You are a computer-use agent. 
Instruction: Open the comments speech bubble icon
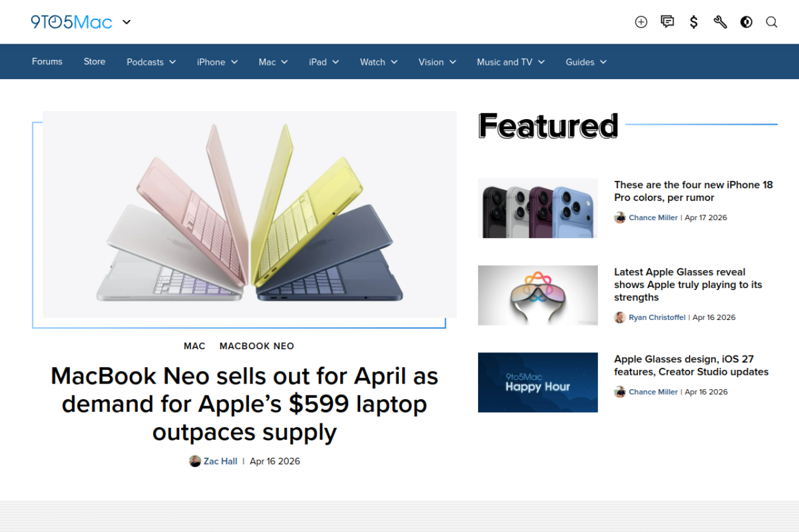[x=667, y=22]
